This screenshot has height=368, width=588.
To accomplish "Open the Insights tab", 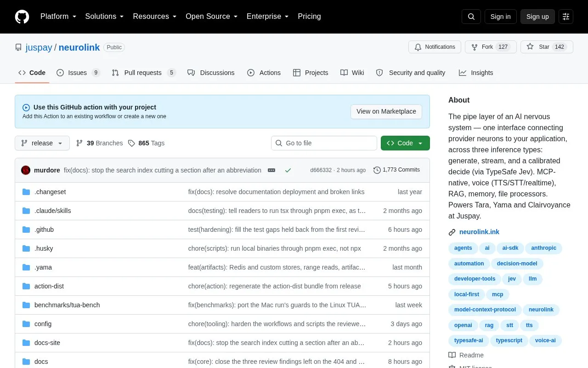I will pyautogui.click(x=476, y=73).
